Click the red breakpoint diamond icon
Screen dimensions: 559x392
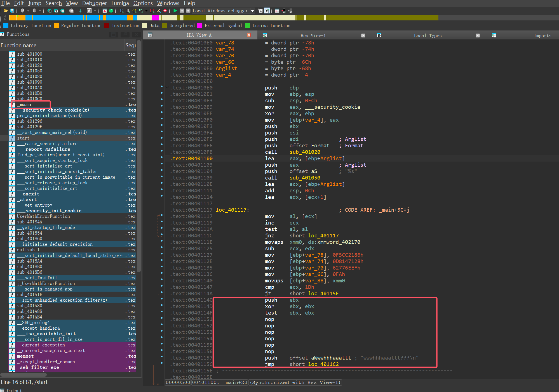[x=165, y=11]
